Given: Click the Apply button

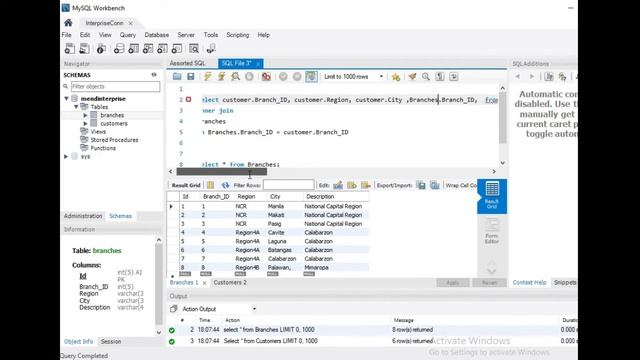Looking at the screenshot, I should tap(453, 282).
